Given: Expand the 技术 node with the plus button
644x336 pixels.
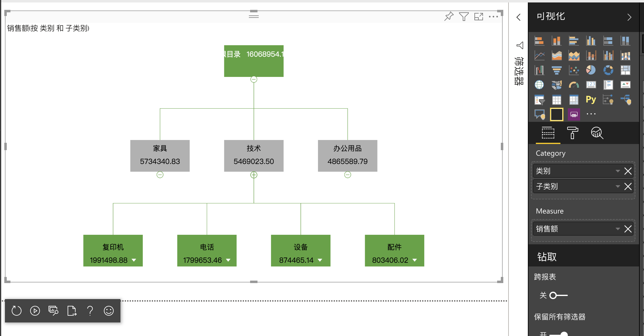Looking at the screenshot, I should pyautogui.click(x=254, y=174).
